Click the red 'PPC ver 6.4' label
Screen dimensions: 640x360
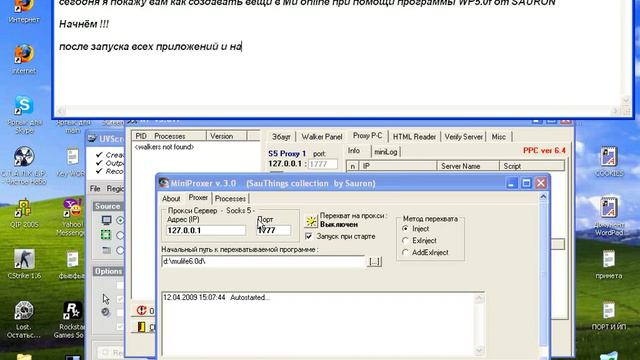tap(544, 151)
